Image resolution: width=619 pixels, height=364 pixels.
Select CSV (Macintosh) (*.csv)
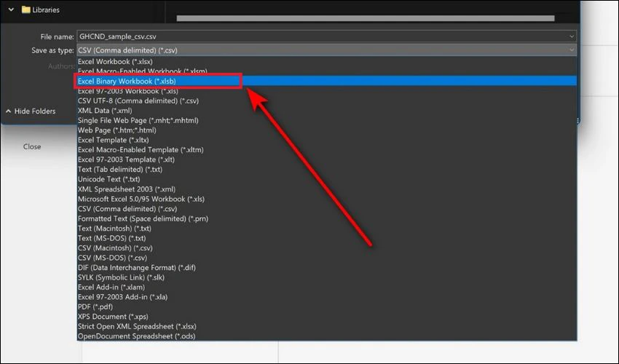click(x=327, y=248)
